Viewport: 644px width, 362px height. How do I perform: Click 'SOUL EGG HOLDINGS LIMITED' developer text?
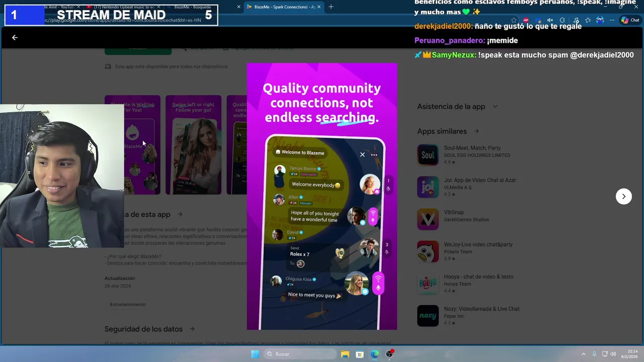pos(477,155)
